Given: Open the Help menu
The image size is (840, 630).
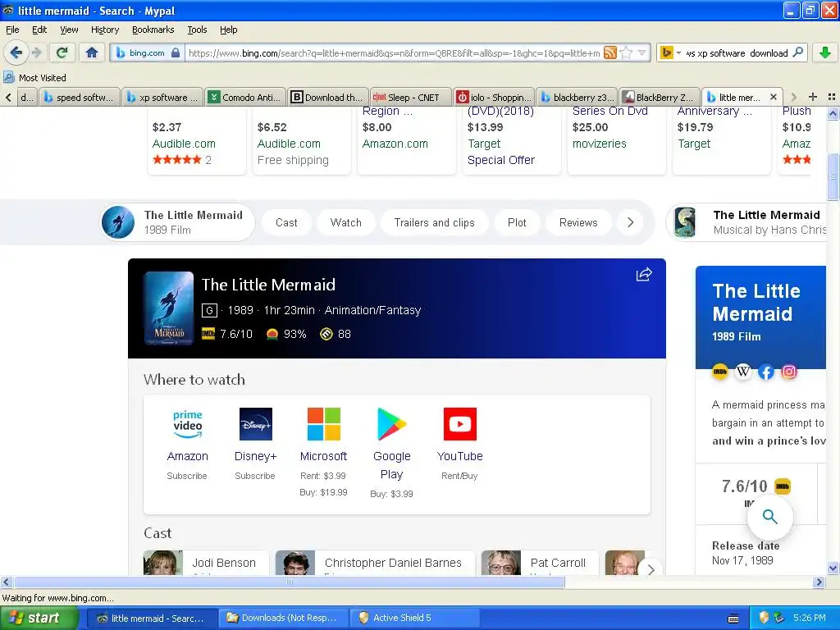Looking at the screenshot, I should click(x=229, y=30).
